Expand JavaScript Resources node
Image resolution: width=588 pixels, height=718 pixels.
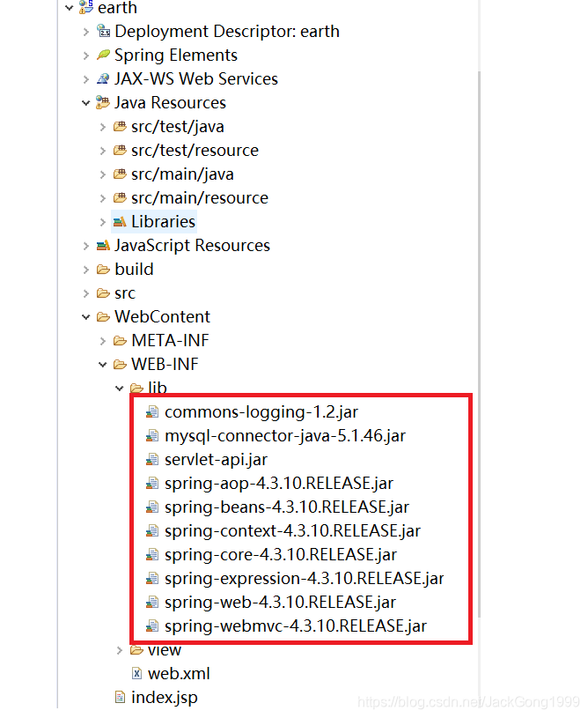click(86, 247)
